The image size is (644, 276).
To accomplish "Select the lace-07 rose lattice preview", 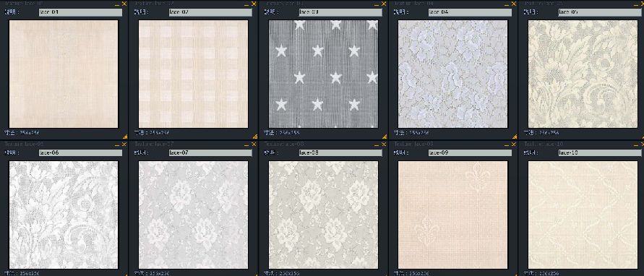I will coord(194,215).
